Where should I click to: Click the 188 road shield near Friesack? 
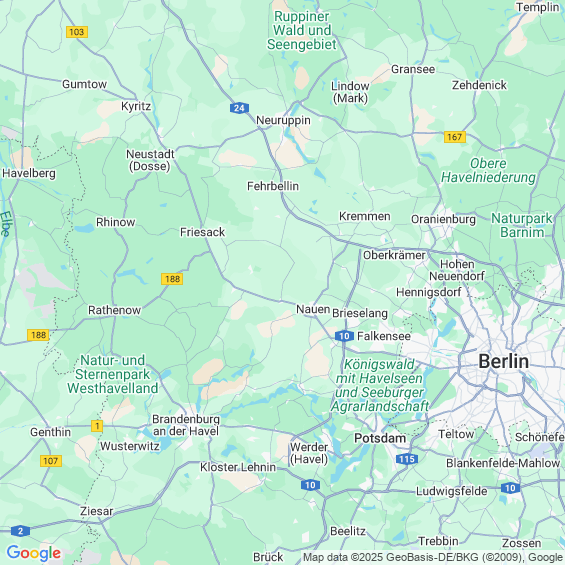point(172,279)
